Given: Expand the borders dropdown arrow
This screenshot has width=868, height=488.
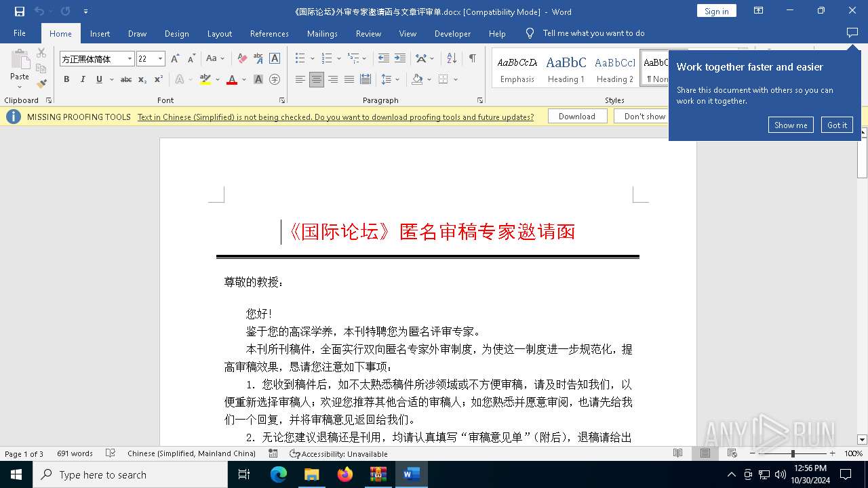Looking at the screenshot, I should pyautogui.click(x=456, y=79).
